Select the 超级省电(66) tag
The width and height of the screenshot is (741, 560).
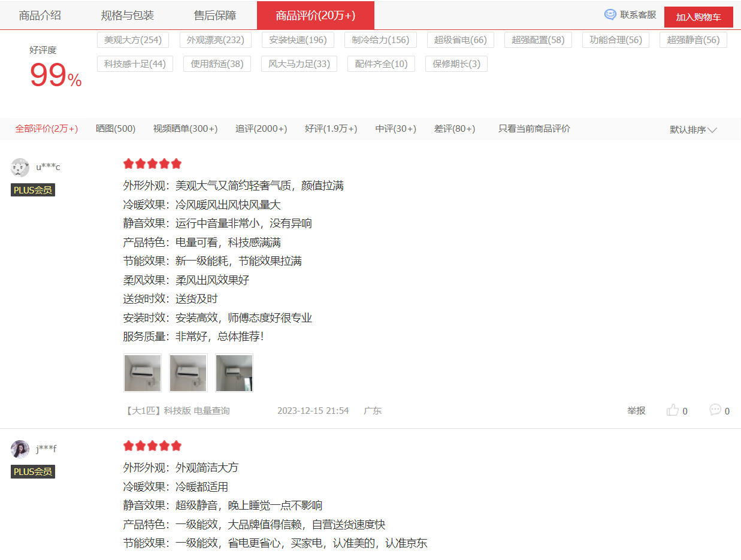(461, 40)
